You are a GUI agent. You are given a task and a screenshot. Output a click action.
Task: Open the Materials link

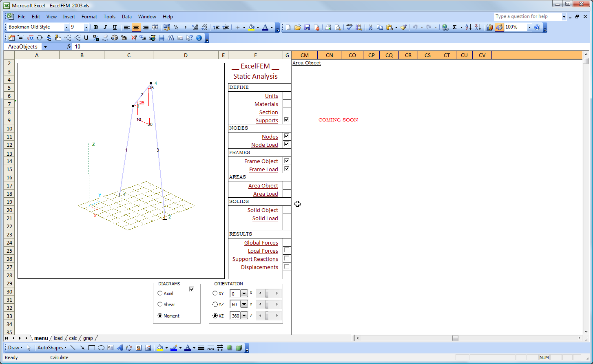[266, 104]
